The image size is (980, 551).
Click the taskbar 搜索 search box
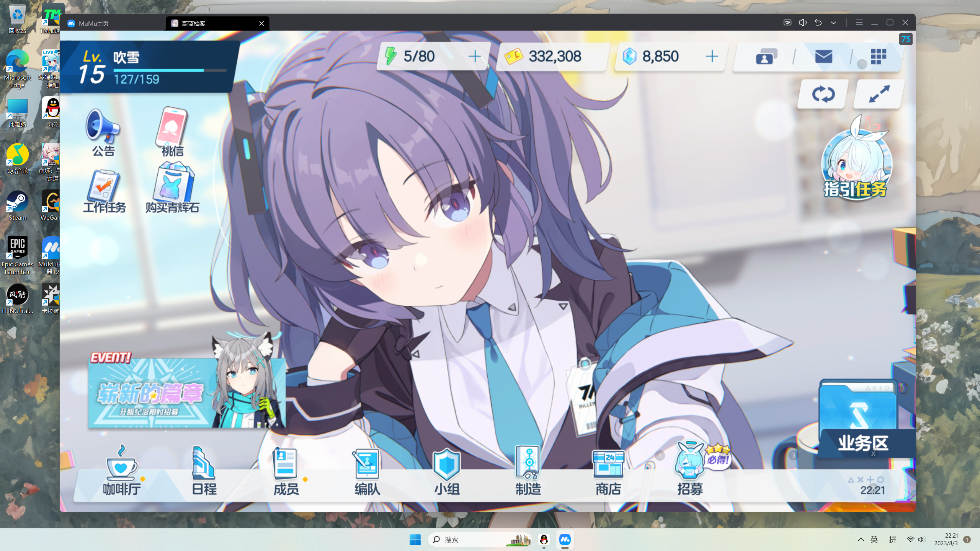pos(479,540)
